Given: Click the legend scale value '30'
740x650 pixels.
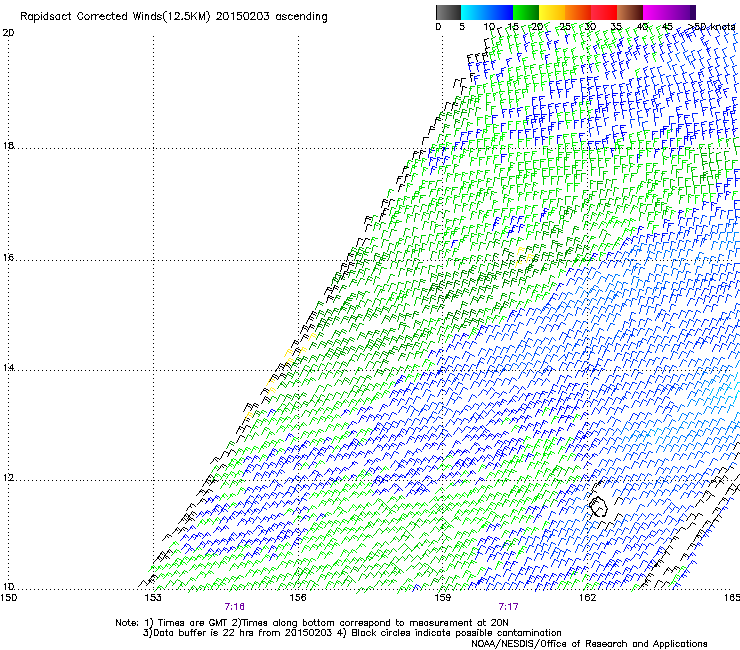Looking at the screenshot, I should (x=590, y=27).
